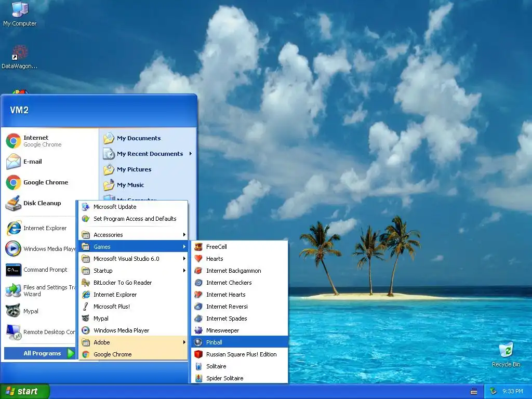Click the Minesweeper mine icon
The image size is (532, 399).
[198, 330]
